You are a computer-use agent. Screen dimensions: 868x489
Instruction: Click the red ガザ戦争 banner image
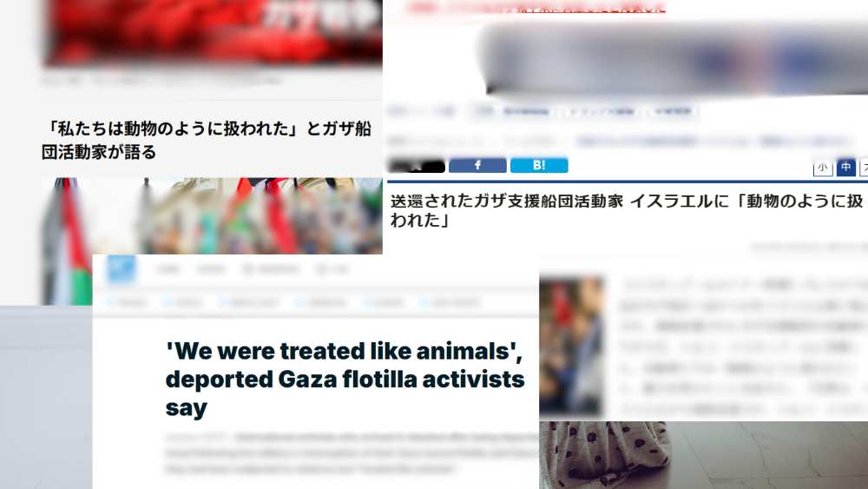point(212,32)
